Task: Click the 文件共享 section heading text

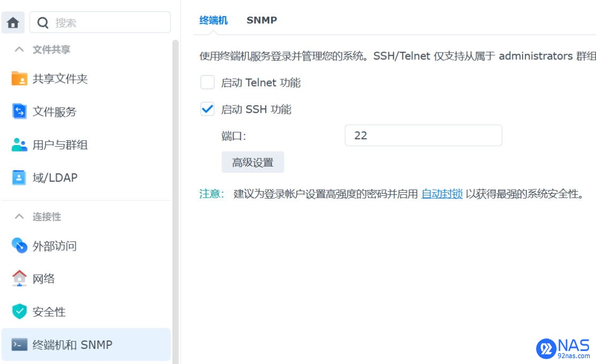Action: pos(51,49)
